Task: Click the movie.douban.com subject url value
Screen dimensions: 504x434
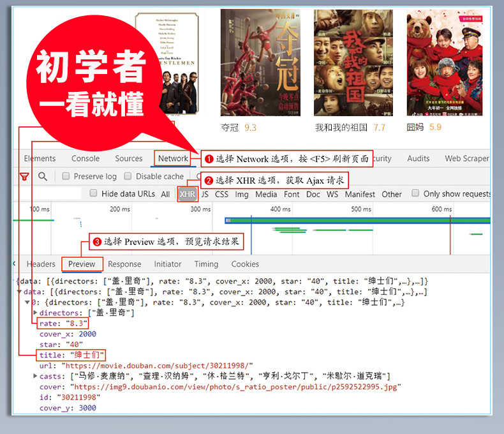Action: pyautogui.click(x=157, y=366)
